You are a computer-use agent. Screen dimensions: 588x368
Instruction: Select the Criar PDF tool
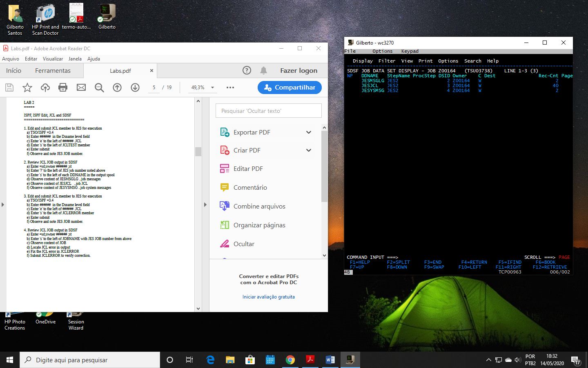247,150
